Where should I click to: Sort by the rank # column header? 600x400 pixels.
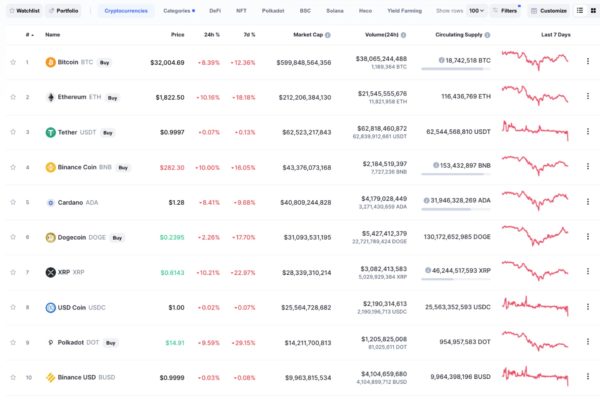pos(29,35)
